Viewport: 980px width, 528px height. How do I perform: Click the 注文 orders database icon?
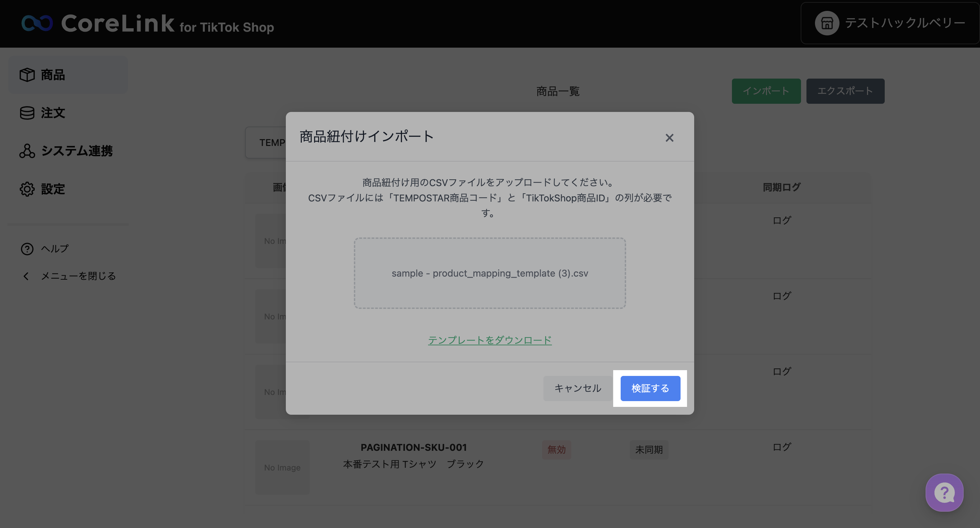pos(27,113)
